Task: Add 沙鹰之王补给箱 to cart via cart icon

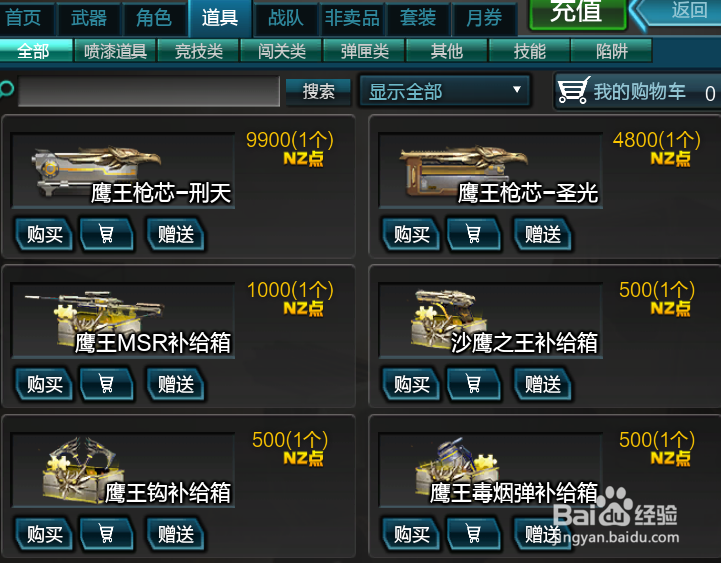Action: coord(474,384)
